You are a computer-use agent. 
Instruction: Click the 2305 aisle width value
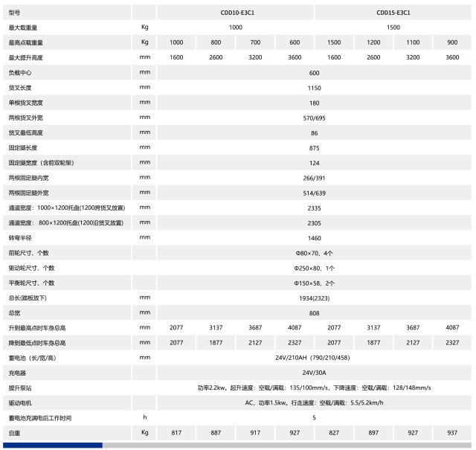click(314, 223)
